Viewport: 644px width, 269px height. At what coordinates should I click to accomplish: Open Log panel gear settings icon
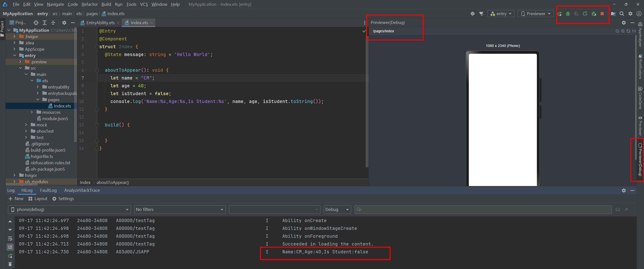pyautogui.click(x=624, y=191)
